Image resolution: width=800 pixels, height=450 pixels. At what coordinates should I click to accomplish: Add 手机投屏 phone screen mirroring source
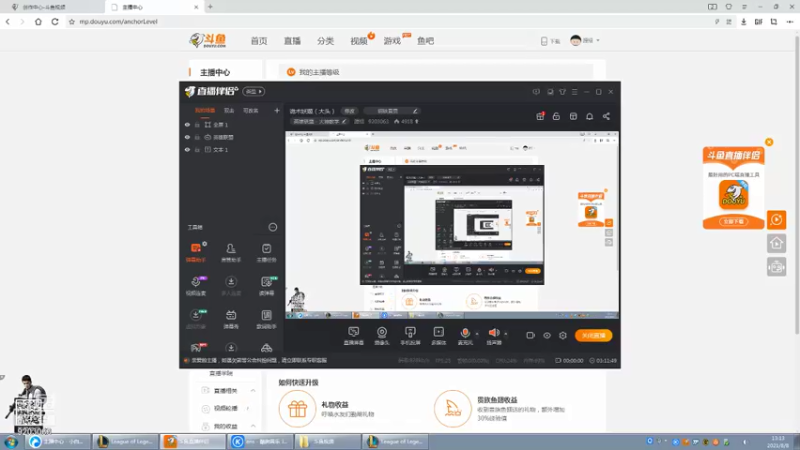pyautogui.click(x=410, y=336)
